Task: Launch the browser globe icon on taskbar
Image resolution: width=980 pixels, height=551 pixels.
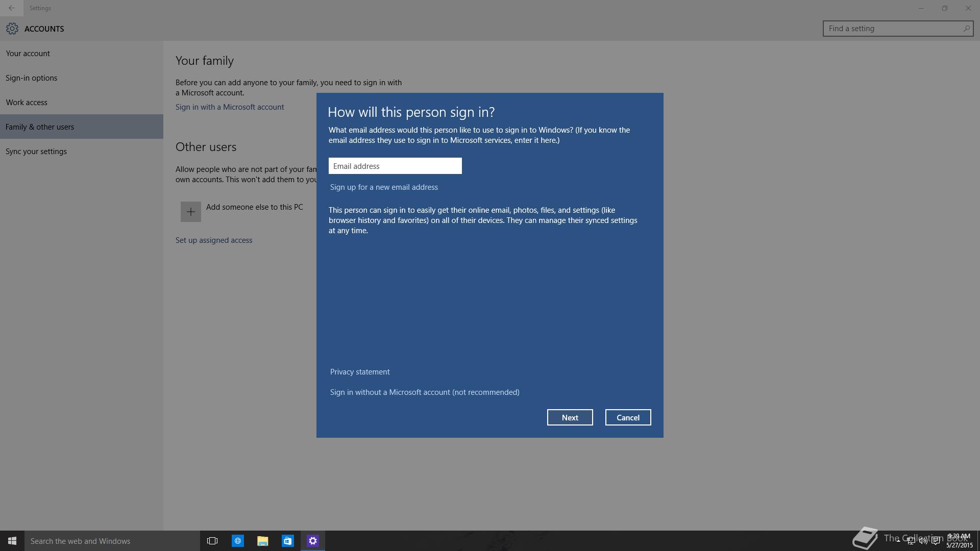Action: point(237,541)
